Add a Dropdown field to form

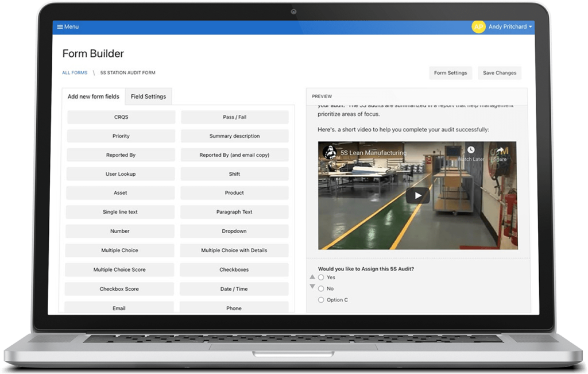coord(234,232)
